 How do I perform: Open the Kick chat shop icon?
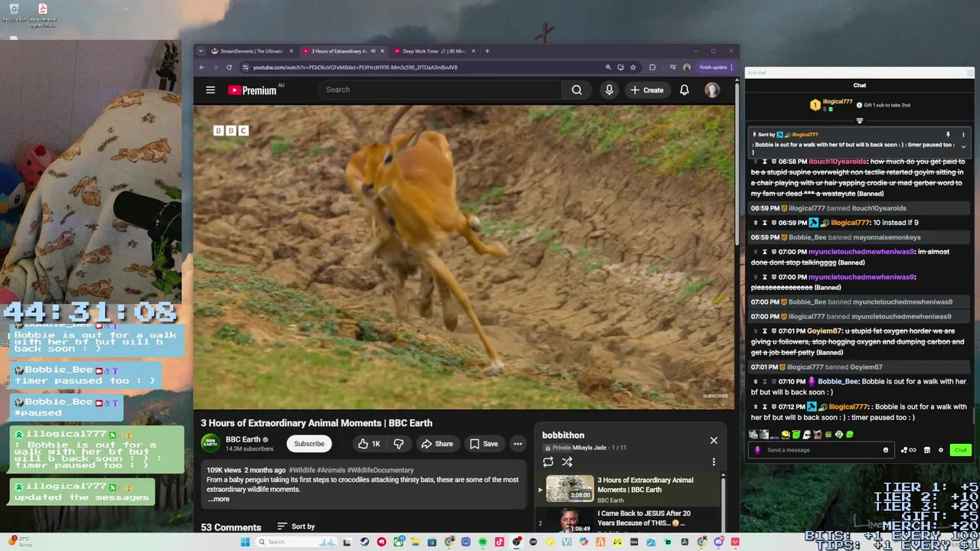[x=927, y=450]
